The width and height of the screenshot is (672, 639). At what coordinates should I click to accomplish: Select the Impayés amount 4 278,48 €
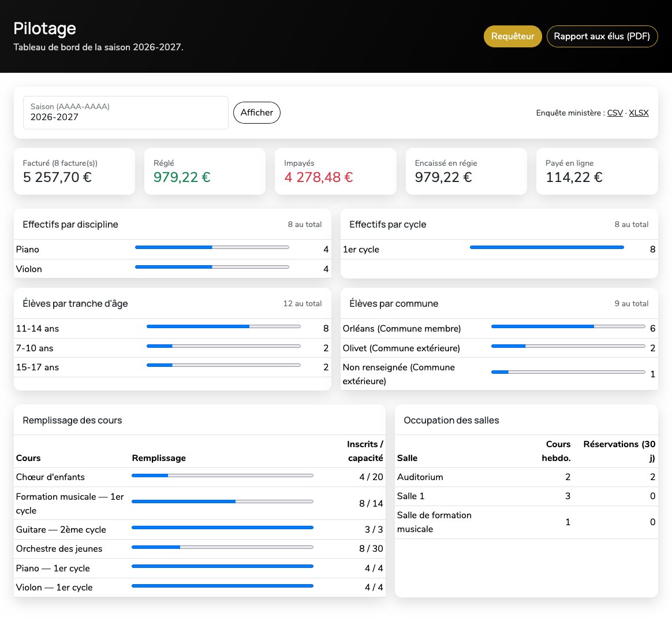point(319,177)
